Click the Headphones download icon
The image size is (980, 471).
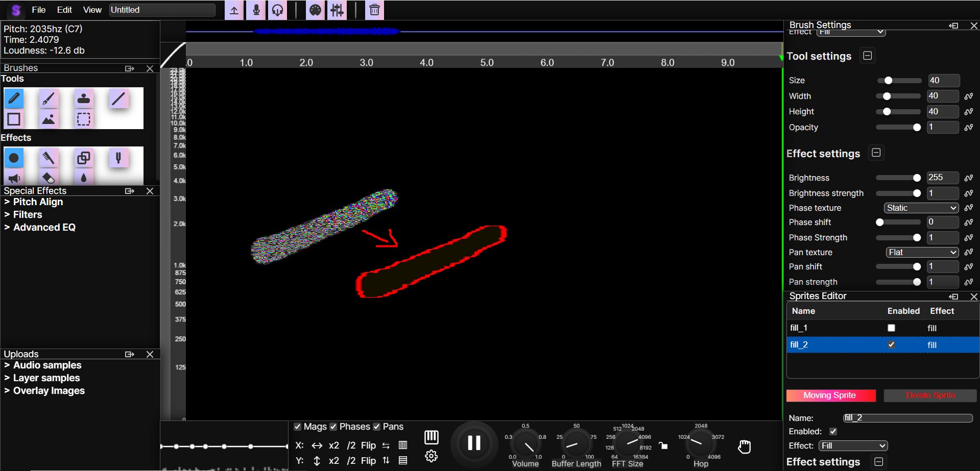click(x=277, y=10)
